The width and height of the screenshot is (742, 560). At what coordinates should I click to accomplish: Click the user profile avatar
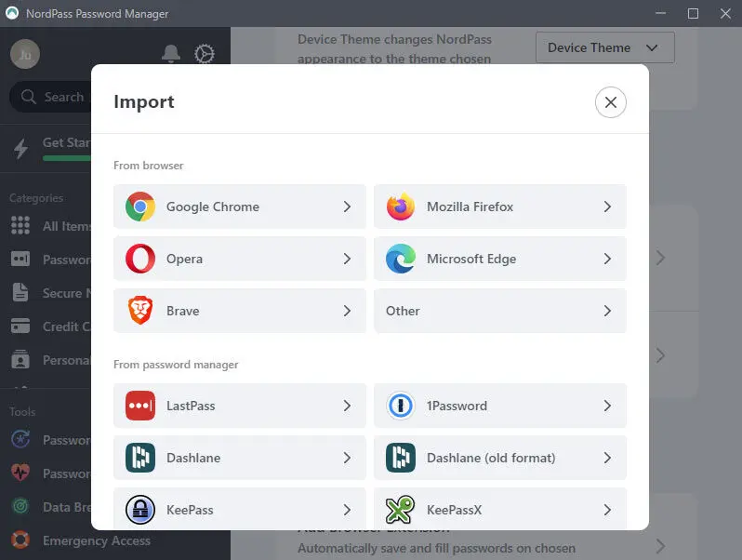[x=25, y=54]
